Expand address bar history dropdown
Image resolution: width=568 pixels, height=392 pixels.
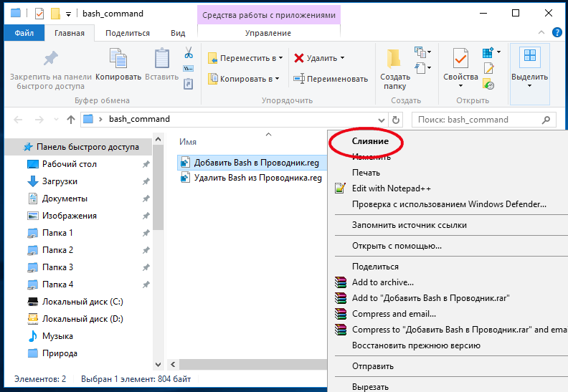(x=381, y=120)
